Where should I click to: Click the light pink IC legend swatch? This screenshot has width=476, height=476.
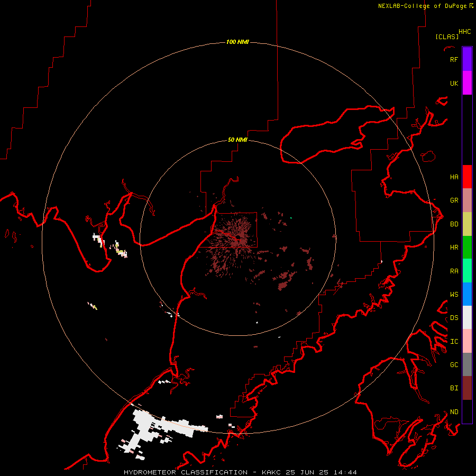pyautogui.click(x=467, y=341)
